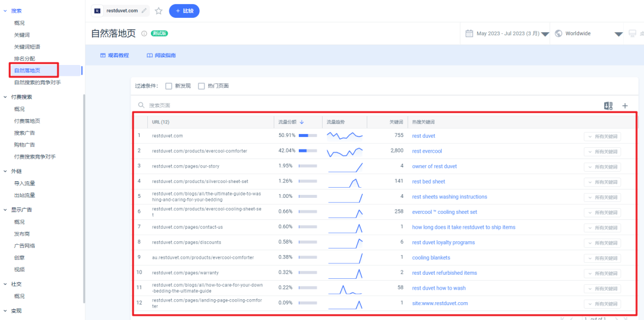Viewport: 644px width, 320px height.
Task: Open 排名分配 in the sidebar
Action: [x=24, y=58]
